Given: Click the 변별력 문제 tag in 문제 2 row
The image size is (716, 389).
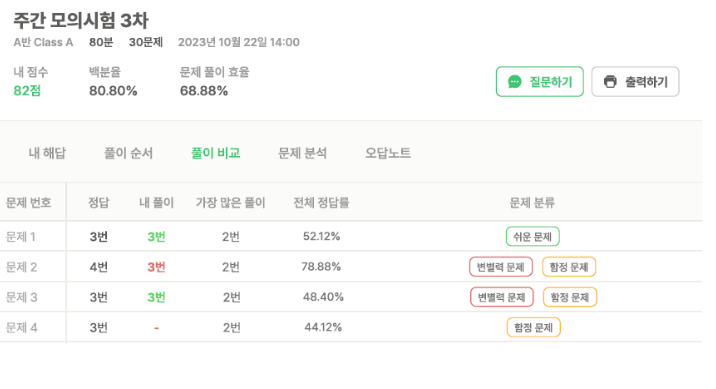Looking at the screenshot, I should click(x=501, y=267).
